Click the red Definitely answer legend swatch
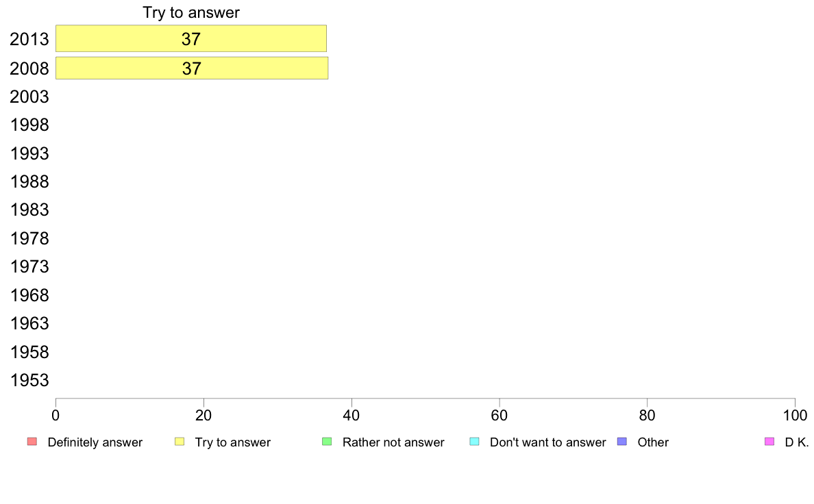The image size is (814, 504). 32,442
